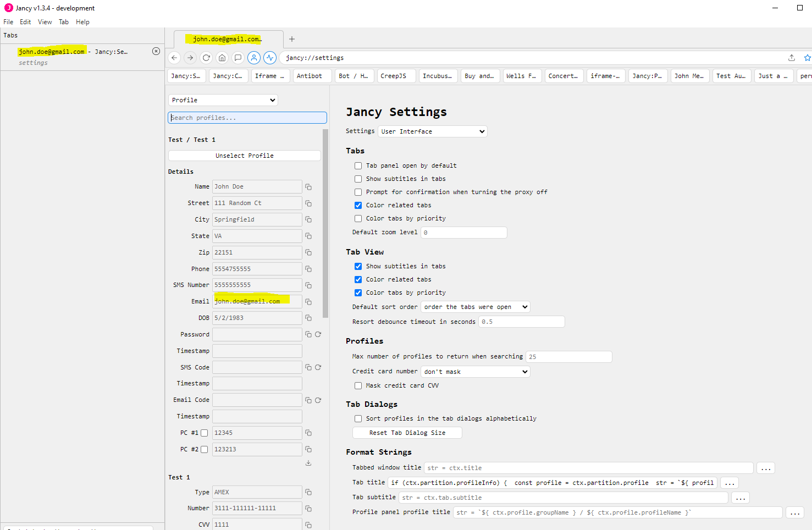The image size is (812, 530).
Task: Open a new tab with the plus icon
Action: pos(292,39)
